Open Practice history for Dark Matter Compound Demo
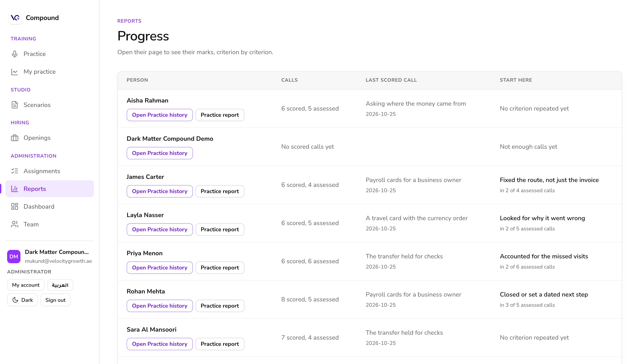640x364 pixels. pyautogui.click(x=160, y=153)
